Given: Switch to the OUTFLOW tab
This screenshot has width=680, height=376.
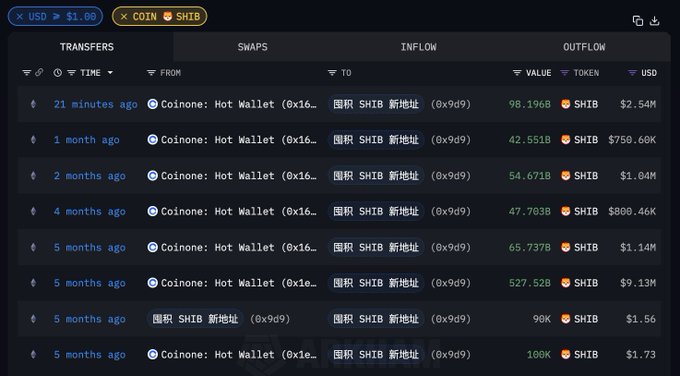Looking at the screenshot, I should pos(584,47).
